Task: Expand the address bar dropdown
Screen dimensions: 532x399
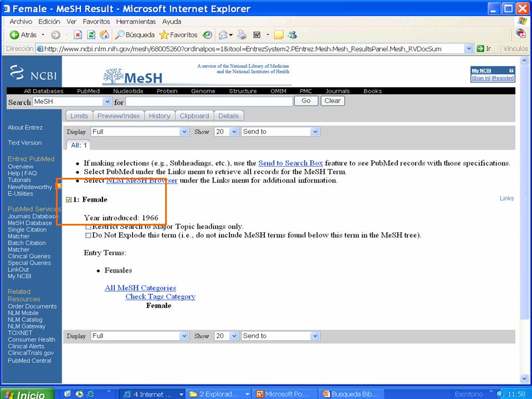Action: click(469, 49)
